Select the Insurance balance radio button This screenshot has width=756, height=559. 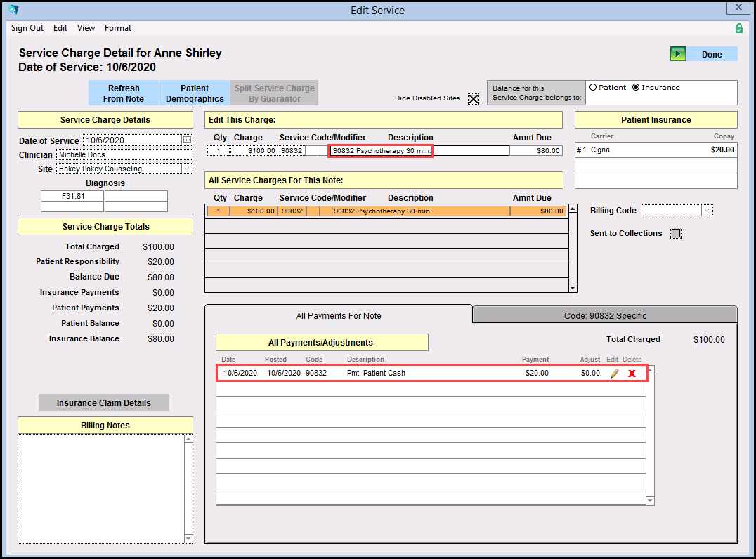coord(636,88)
